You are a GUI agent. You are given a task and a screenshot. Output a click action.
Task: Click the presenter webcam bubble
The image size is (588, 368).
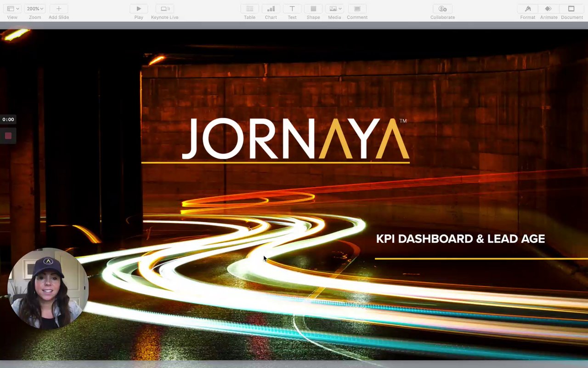pos(48,288)
